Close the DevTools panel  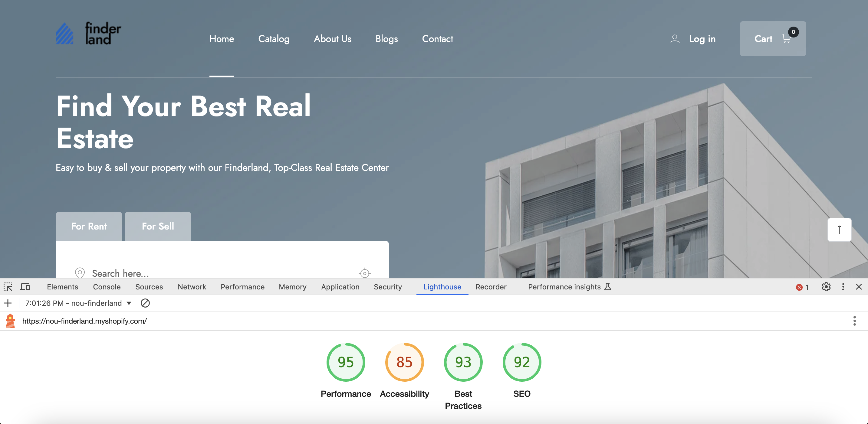tap(859, 287)
